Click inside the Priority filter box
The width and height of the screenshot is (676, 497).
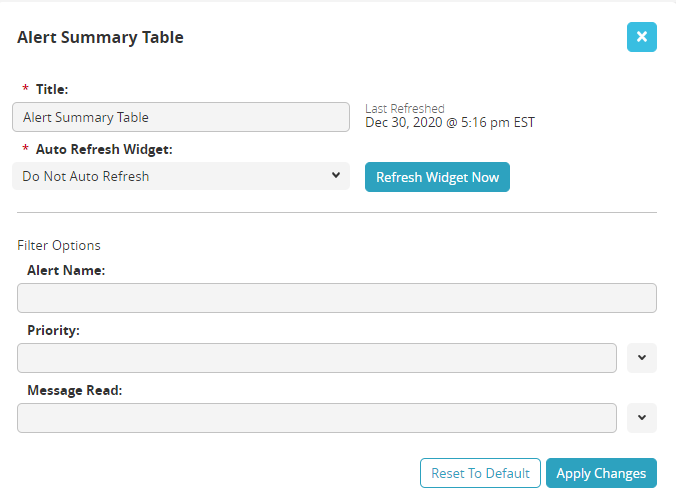tap(316, 358)
